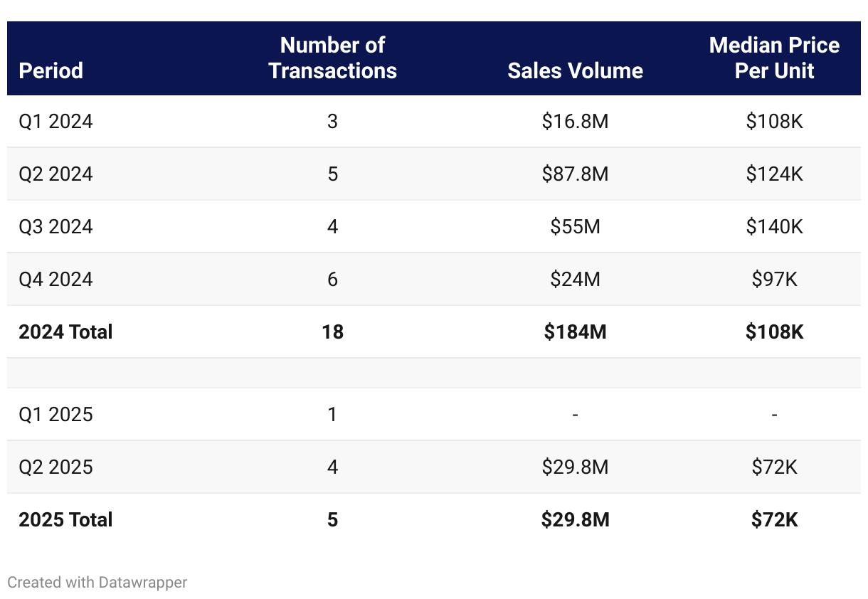The width and height of the screenshot is (868, 599).
Task: Click the $97K median price value
Action: 774,280
